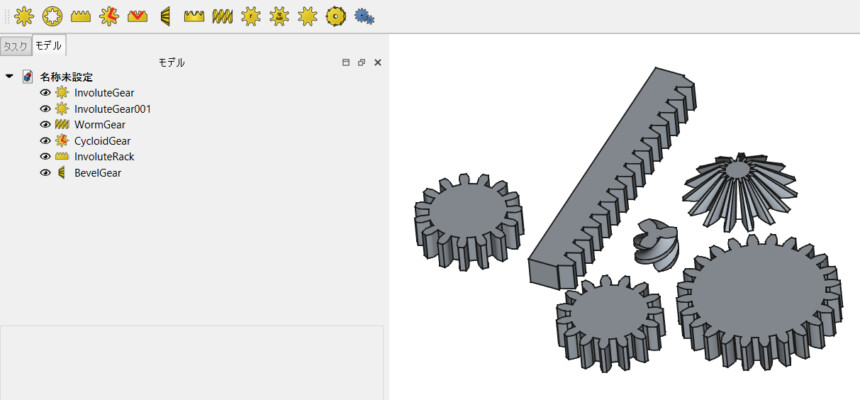Hide the InvoluteGear object via eye icon
The height and width of the screenshot is (400, 860).
(46, 93)
